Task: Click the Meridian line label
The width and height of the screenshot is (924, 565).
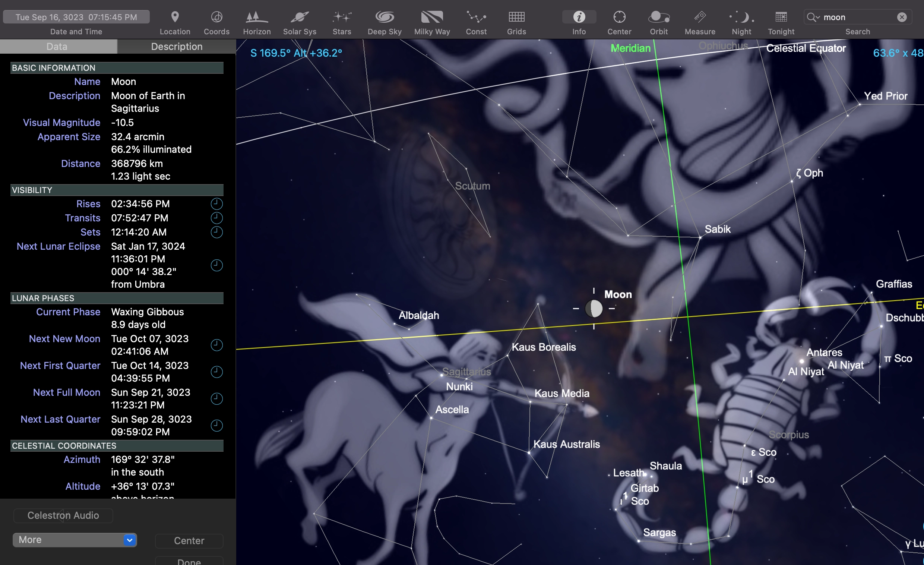Action: (x=630, y=48)
